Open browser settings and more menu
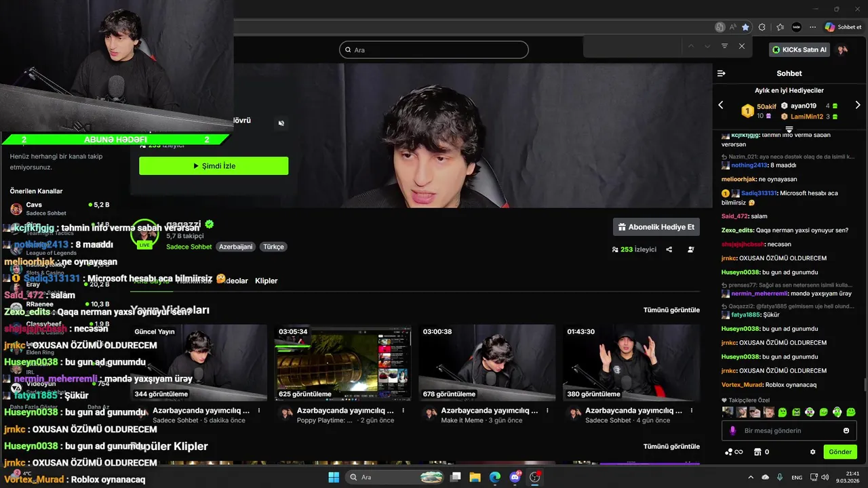The width and height of the screenshot is (868, 488). coord(812,27)
